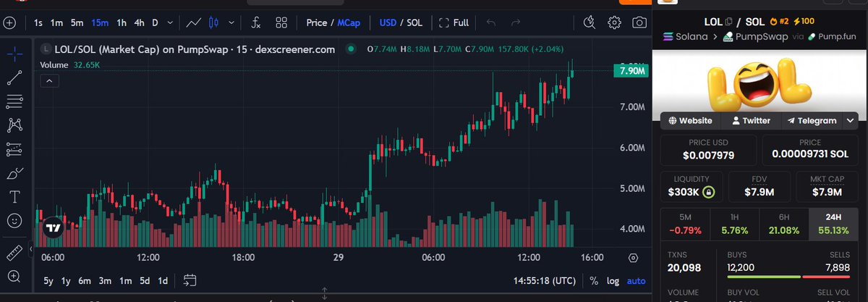Set chart range to 1y

67,280
